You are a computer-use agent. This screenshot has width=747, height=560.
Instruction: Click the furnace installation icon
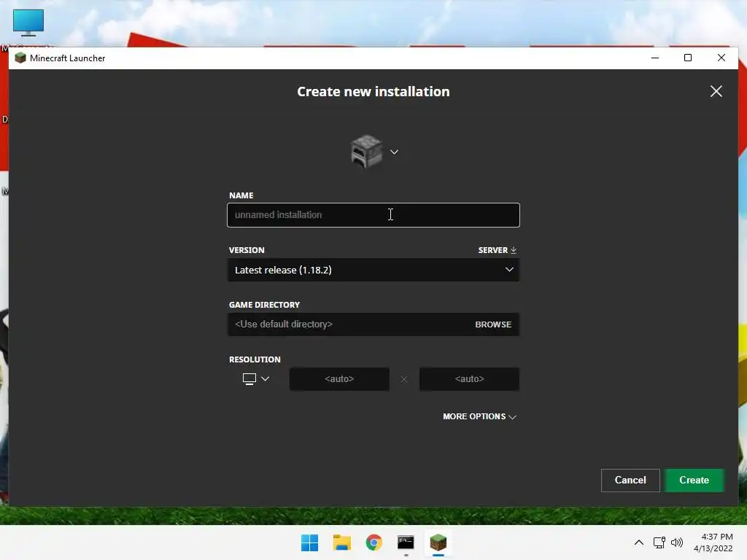click(366, 152)
